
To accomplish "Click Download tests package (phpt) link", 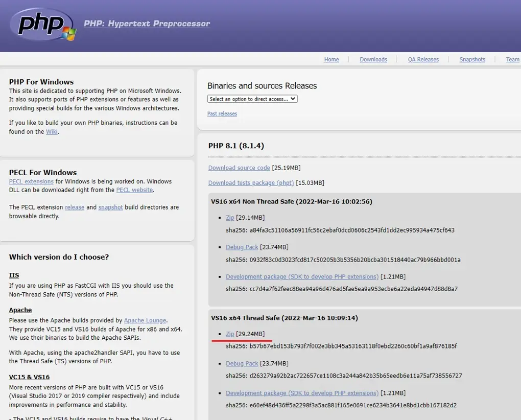I will [x=251, y=183].
